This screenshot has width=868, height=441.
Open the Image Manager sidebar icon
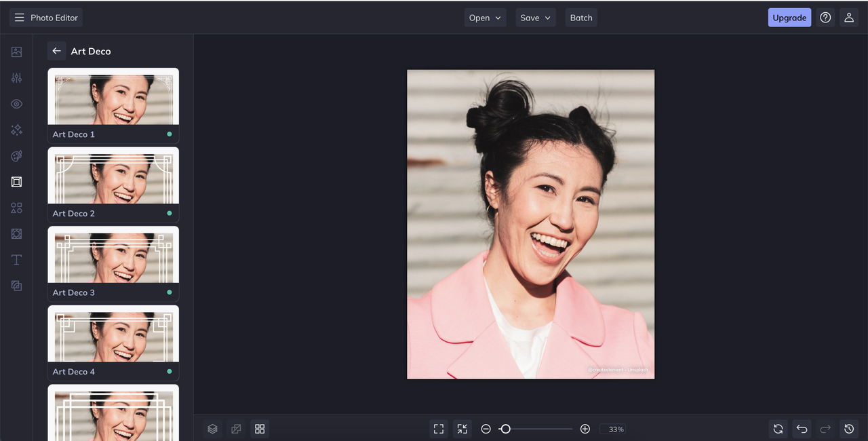click(x=16, y=52)
